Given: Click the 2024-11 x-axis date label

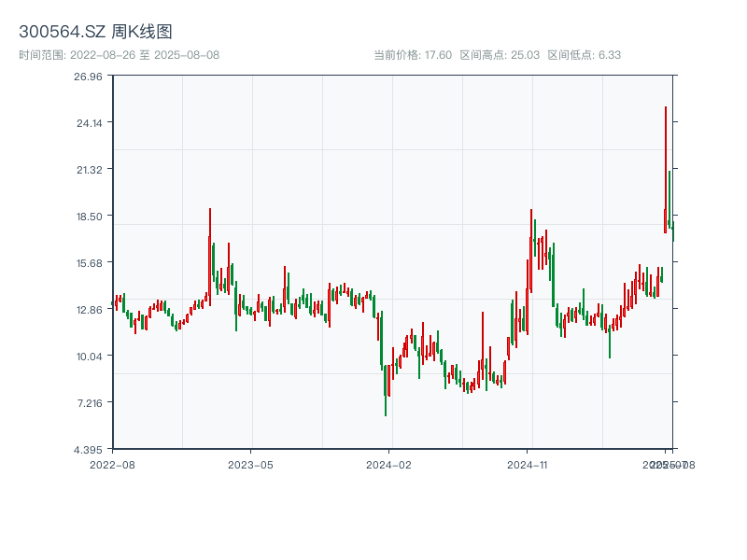Looking at the screenshot, I should pos(529,464).
